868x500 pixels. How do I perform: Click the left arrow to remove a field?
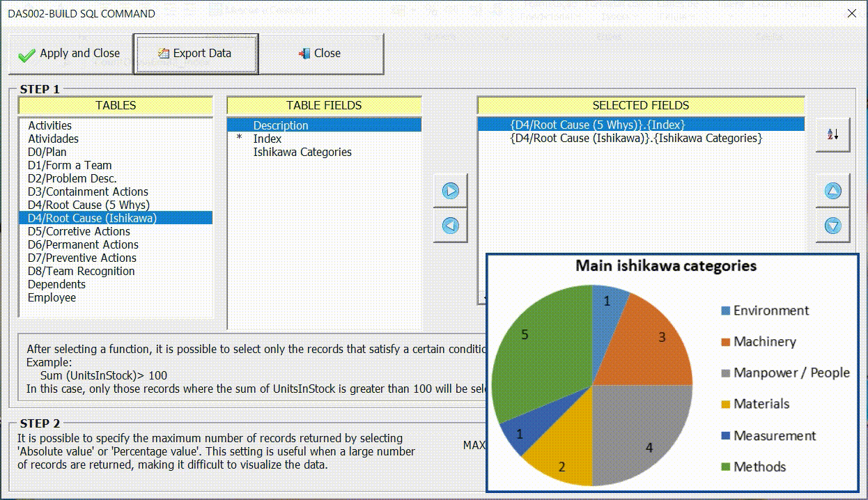[x=450, y=226]
